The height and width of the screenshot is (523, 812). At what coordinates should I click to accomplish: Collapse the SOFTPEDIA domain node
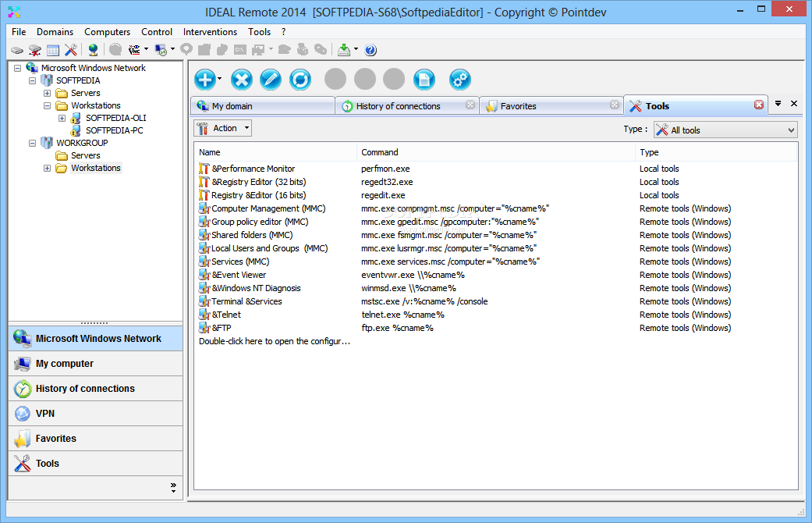click(33, 80)
